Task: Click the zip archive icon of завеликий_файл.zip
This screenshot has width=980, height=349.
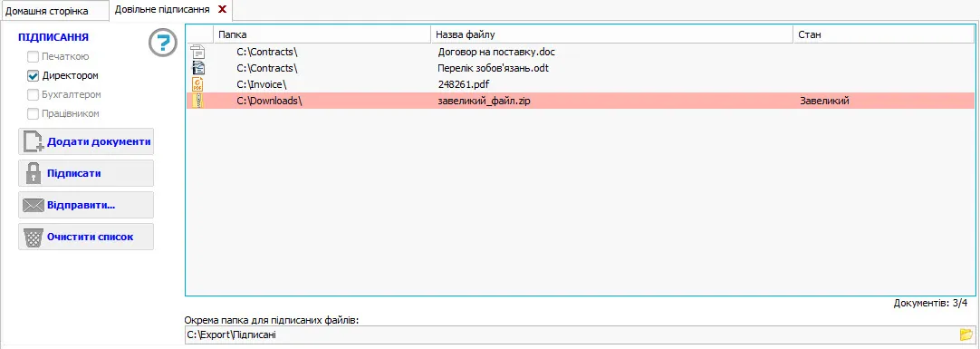Action: pos(198,101)
